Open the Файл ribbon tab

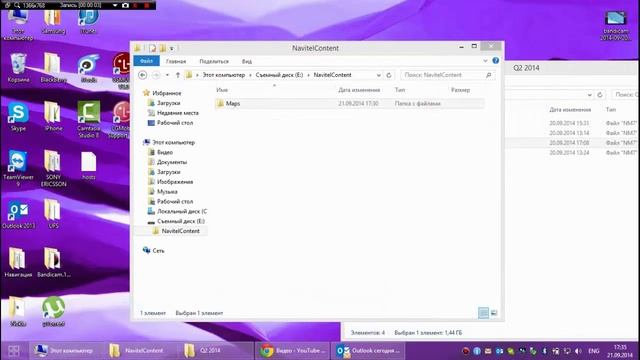click(146, 61)
